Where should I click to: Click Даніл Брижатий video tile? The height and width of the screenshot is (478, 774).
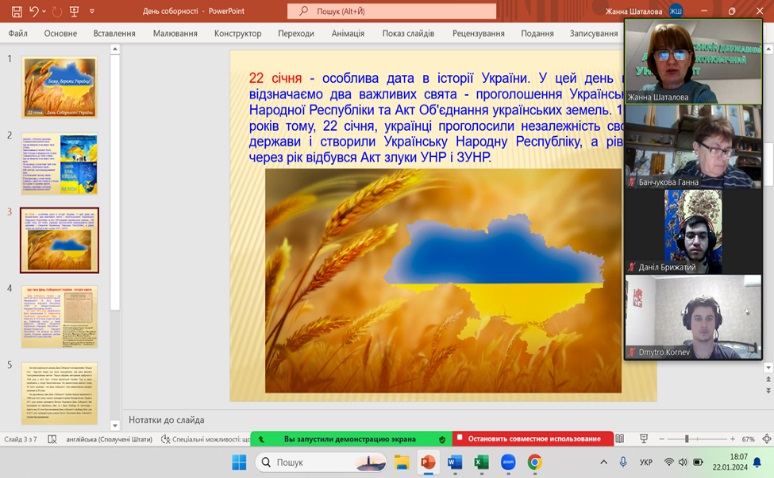tap(693, 232)
